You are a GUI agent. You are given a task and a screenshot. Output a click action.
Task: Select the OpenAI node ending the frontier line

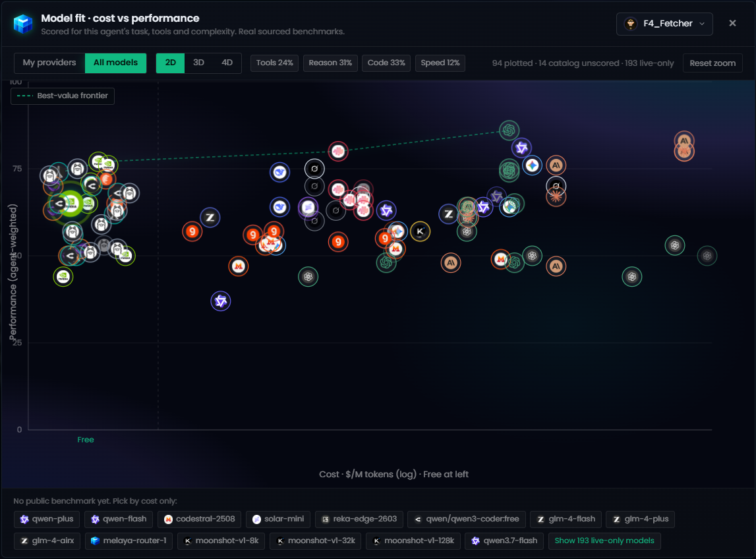pos(509,131)
